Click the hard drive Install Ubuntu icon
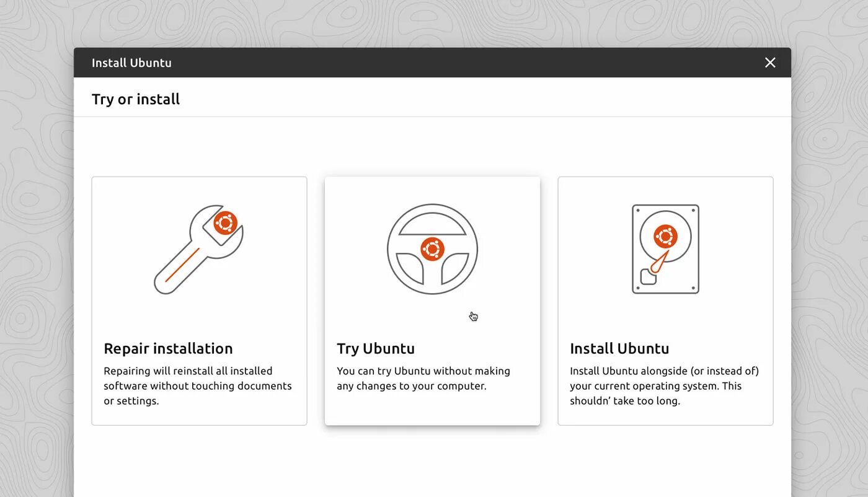 (665, 249)
